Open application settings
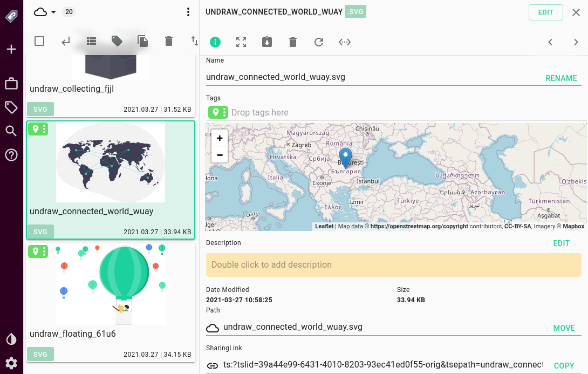Image resolution: width=588 pixels, height=374 pixels. point(11,363)
